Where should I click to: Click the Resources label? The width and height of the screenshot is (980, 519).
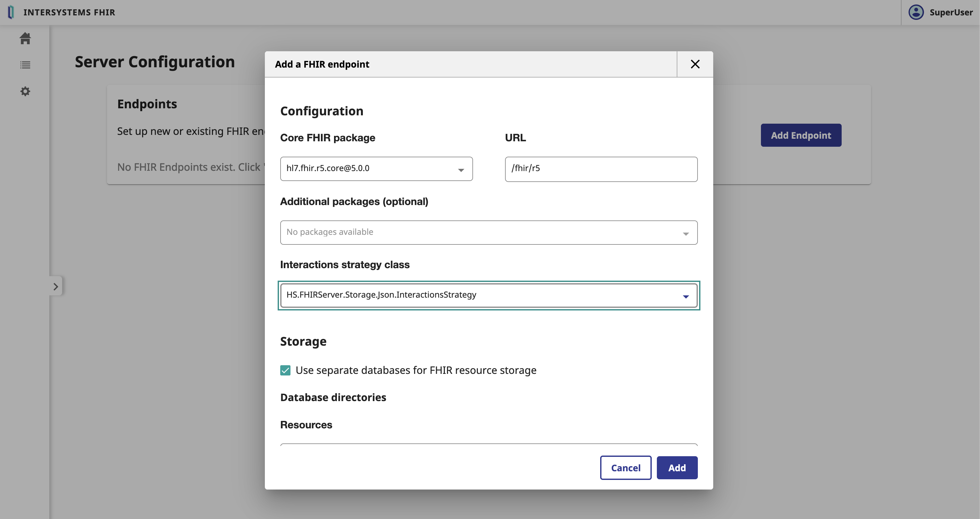[306, 424]
